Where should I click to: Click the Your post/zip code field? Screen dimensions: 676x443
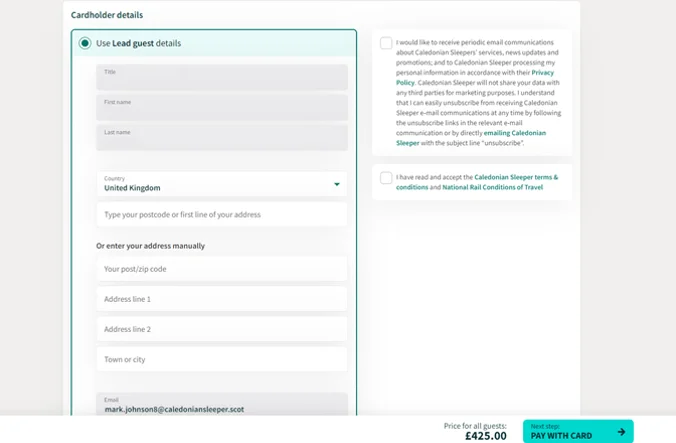coord(222,269)
